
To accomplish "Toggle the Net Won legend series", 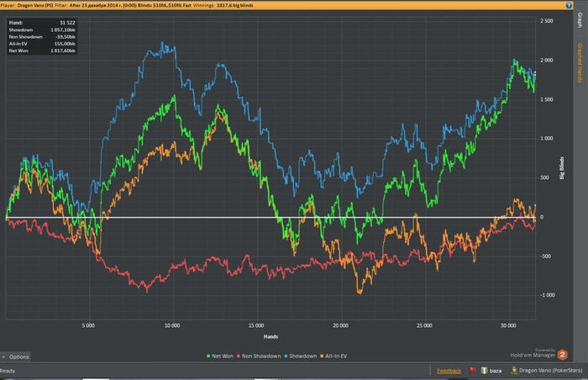I will [x=220, y=356].
